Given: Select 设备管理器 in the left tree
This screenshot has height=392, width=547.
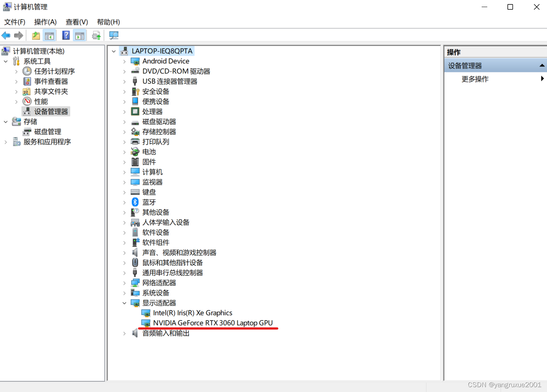Looking at the screenshot, I should point(51,112).
